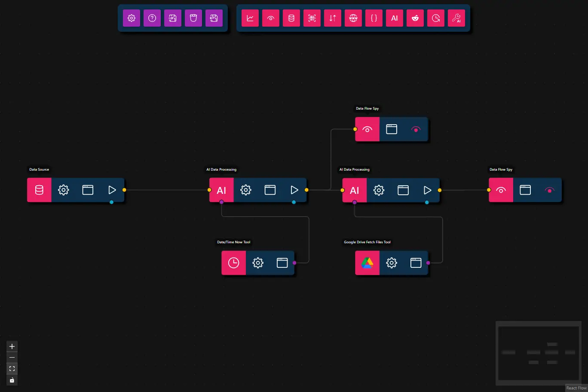Add the AI tool wrench node
The image size is (588, 392).
tap(456, 18)
